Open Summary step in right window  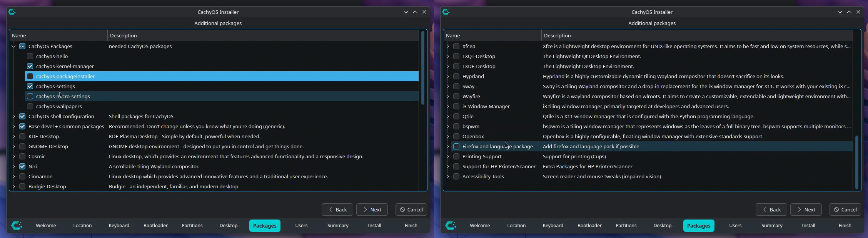pos(772,226)
